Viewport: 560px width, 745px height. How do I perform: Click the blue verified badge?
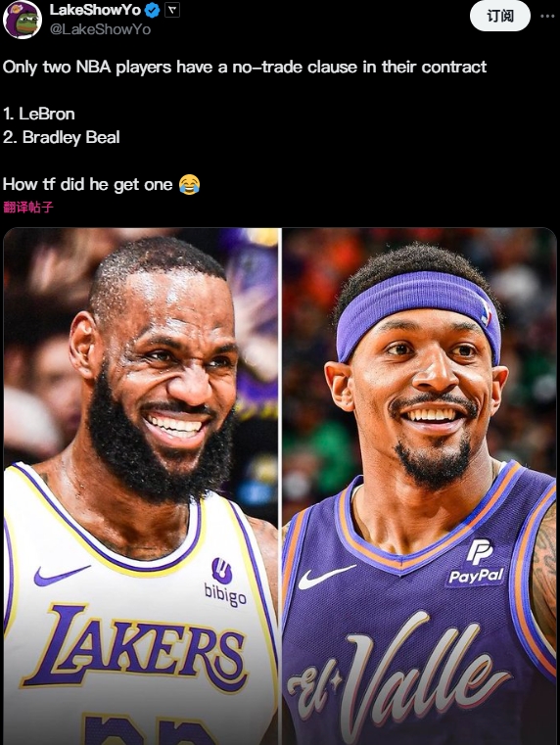click(x=152, y=10)
